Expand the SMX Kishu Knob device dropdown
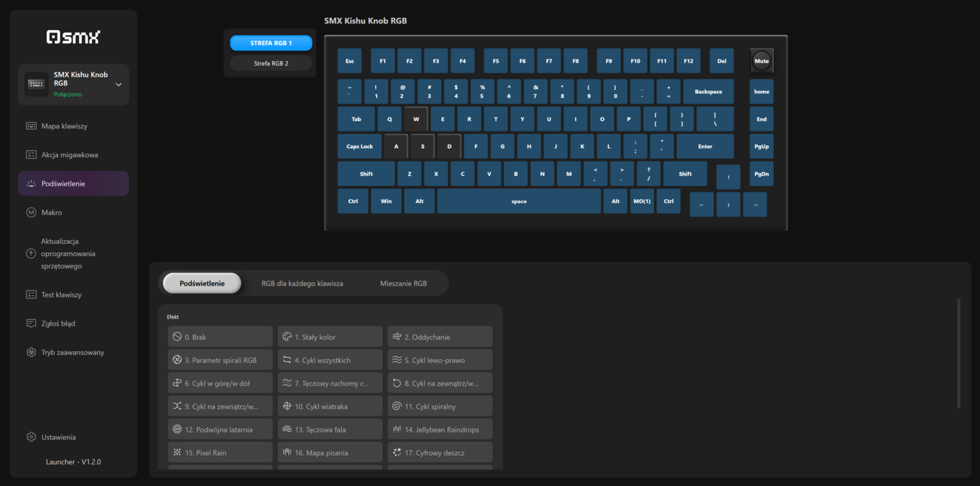 [118, 84]
